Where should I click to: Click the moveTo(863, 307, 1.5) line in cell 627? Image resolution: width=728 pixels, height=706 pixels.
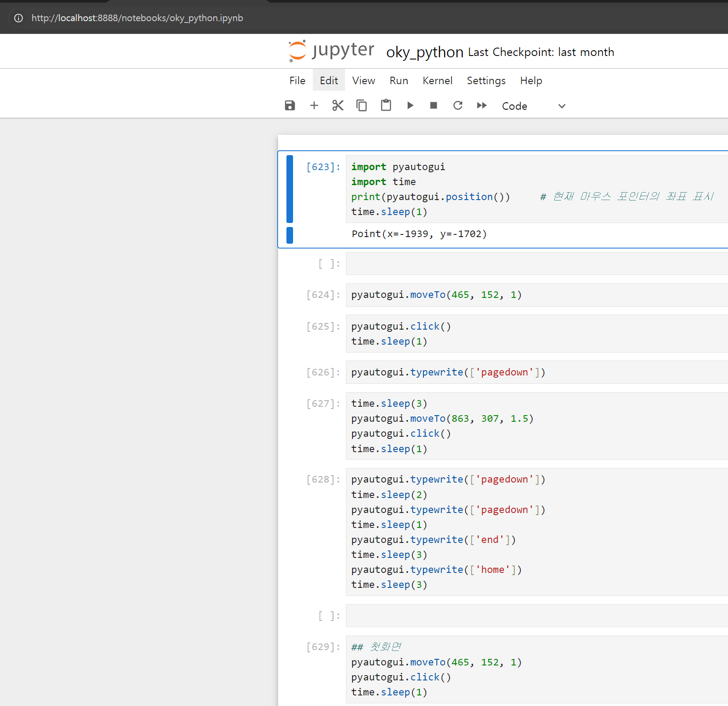click(442, 419)
